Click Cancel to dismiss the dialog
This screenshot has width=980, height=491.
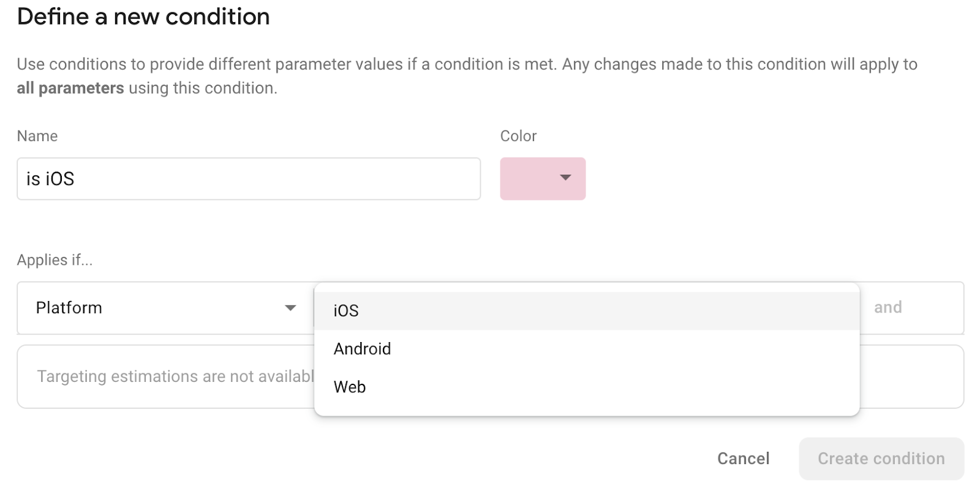(743, 458)
